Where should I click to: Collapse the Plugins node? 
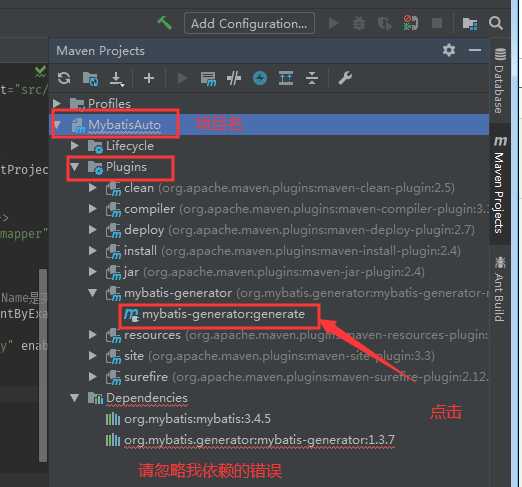tap(75, 167)
